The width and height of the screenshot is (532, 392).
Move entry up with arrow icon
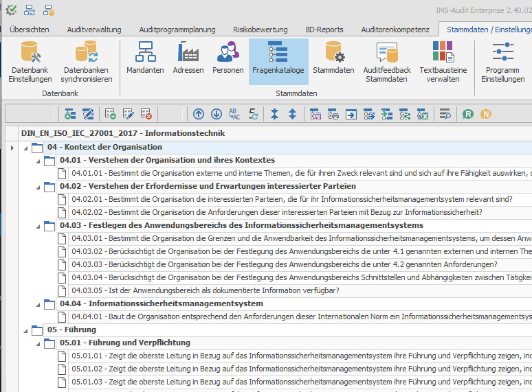199,114
